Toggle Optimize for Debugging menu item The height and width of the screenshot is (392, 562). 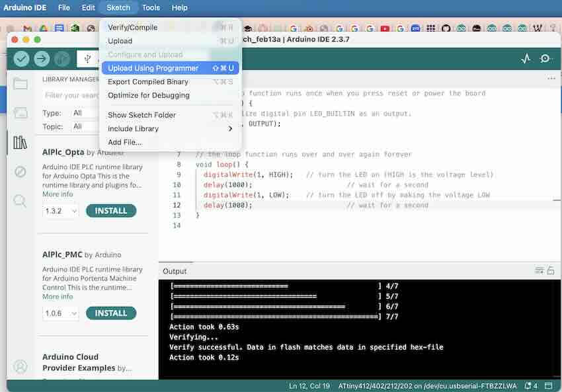(170, 95)
